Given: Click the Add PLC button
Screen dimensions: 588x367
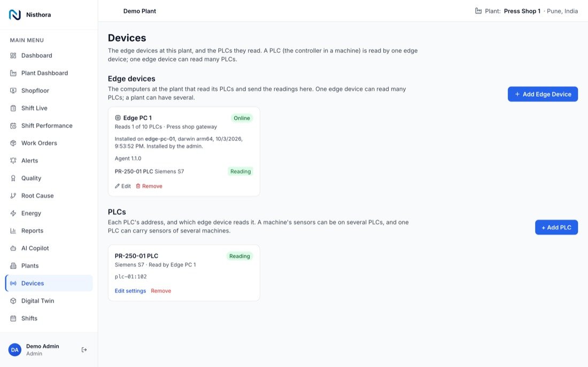Looking at the screenshot, I should pos(556,228).
